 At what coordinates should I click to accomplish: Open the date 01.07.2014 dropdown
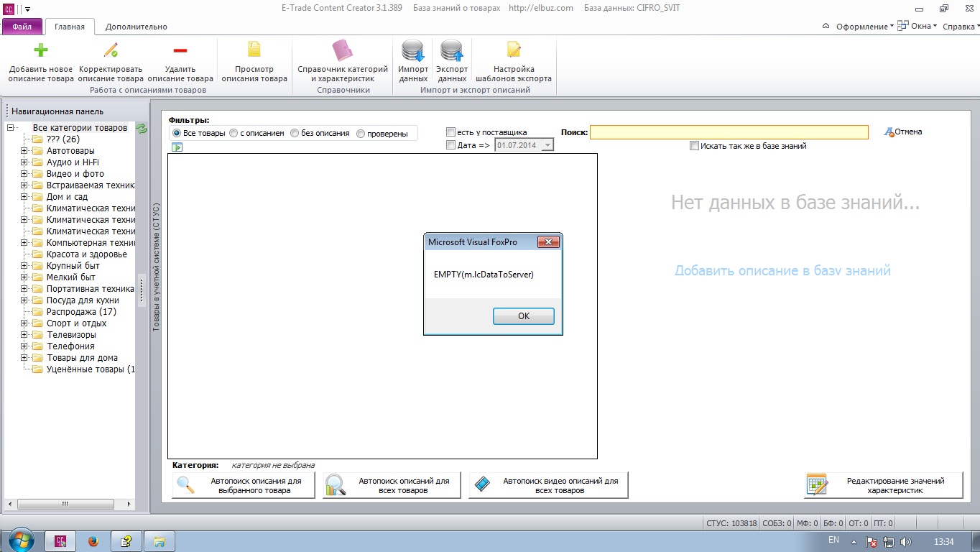click(547, 145)
